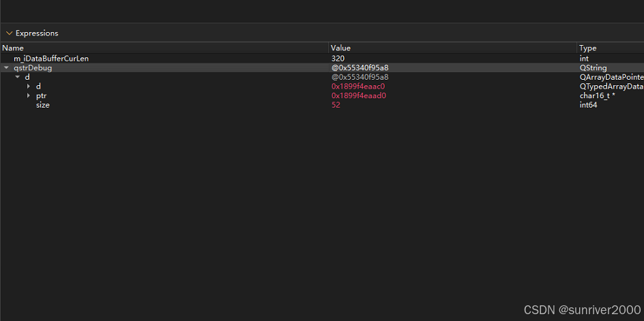Click the ptr value 0x1899f4eaad0

click(x=359, y=95)
